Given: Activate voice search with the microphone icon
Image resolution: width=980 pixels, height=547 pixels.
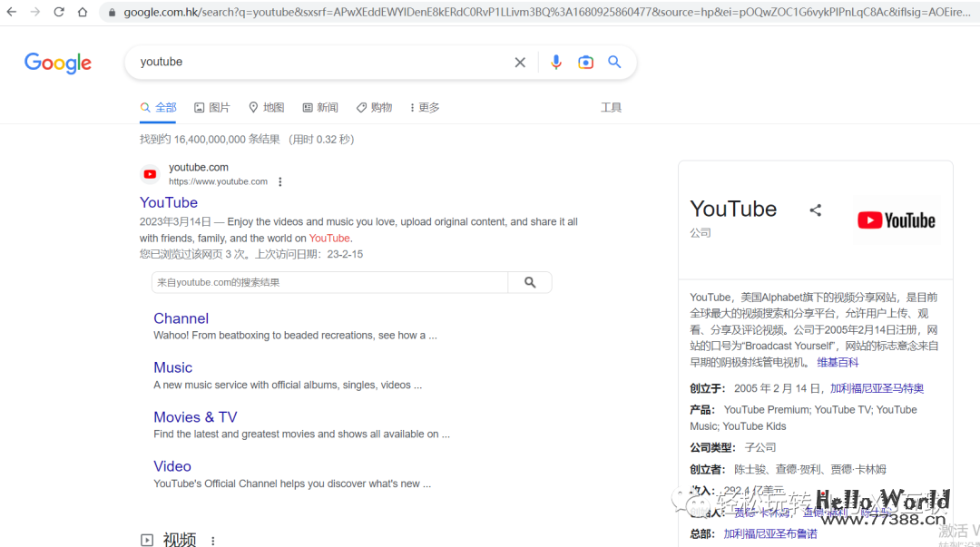Looking at the screenshot, I should [556, 62].
